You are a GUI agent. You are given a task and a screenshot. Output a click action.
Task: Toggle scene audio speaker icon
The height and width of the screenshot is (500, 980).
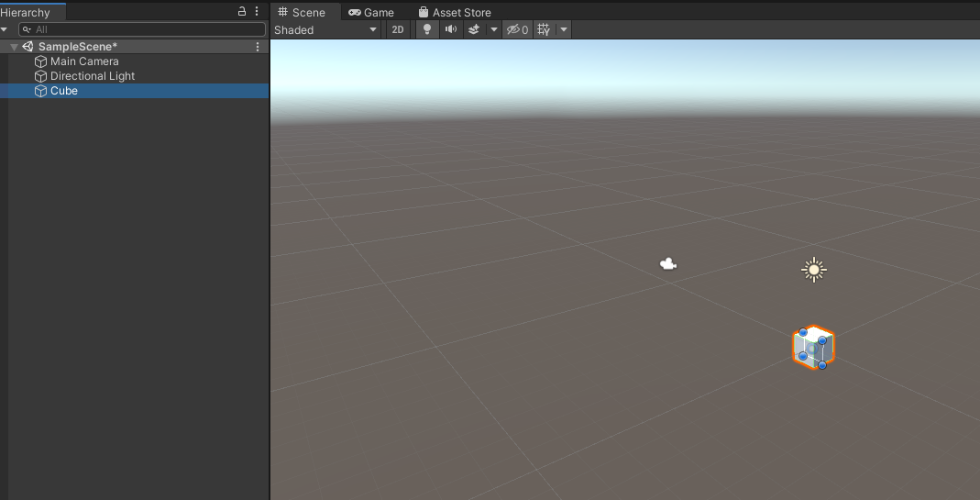point(451,29)
